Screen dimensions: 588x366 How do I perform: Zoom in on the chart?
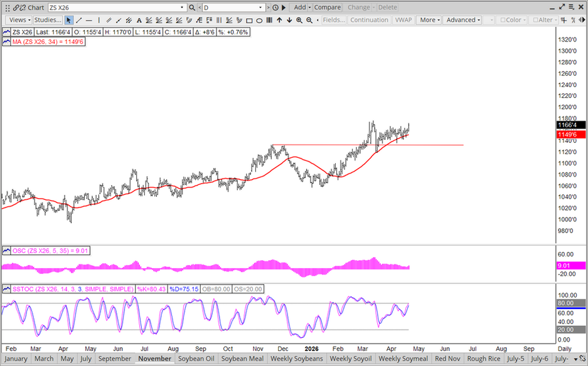click(x=299, y=20)
